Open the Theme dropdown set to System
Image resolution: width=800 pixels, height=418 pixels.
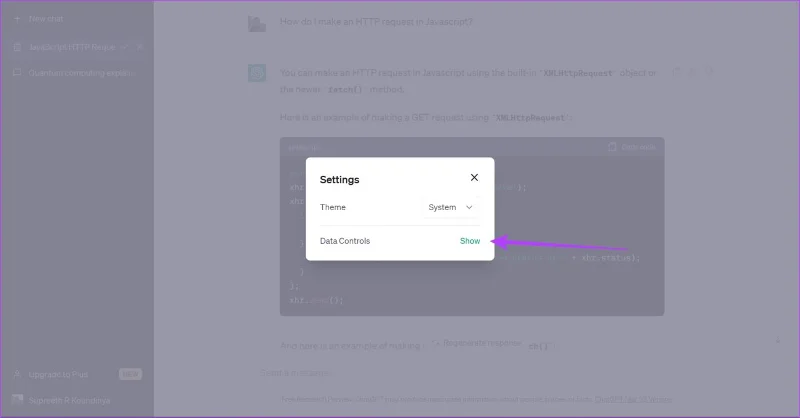(x=451, y=207)
